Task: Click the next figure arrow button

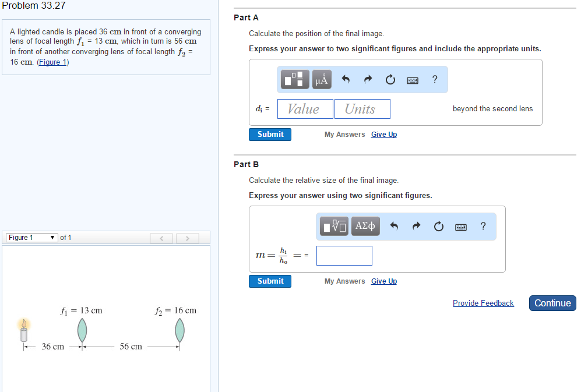Action: pos(187,238)
